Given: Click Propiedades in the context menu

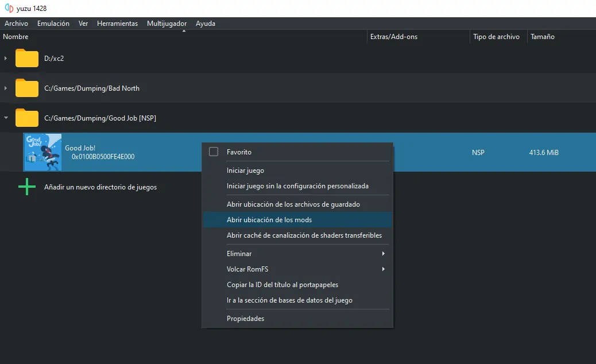Looking at the screenshot, I should point(245,319).
